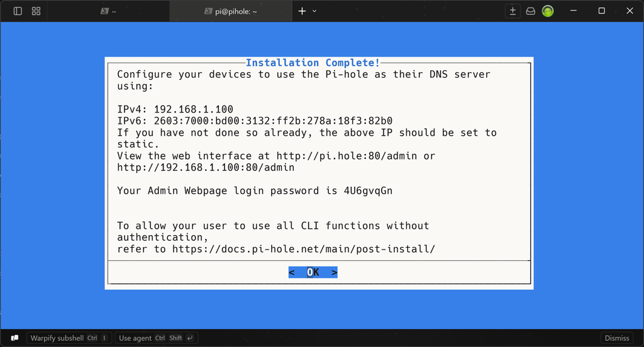Dismiss the bottom banner
Screen dimensions: 644x347
click(x=617, y=338)
